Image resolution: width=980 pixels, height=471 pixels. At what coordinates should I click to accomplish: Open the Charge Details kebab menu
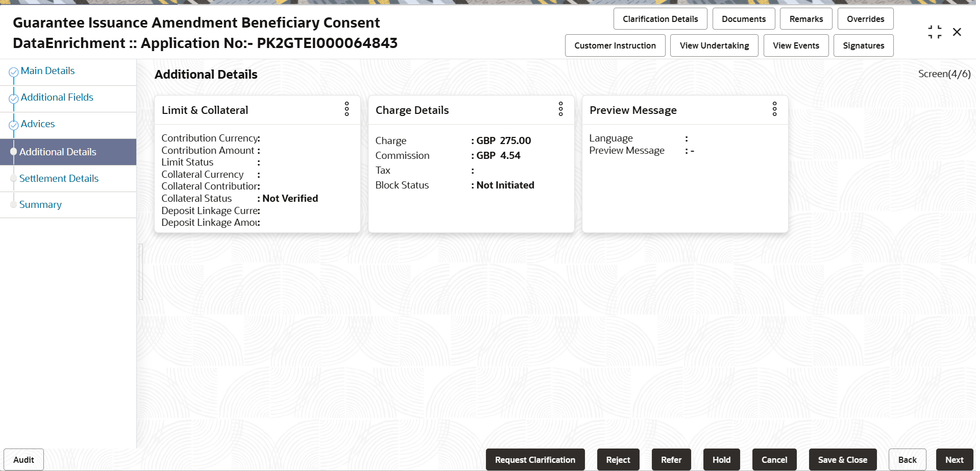click(560, 109)
